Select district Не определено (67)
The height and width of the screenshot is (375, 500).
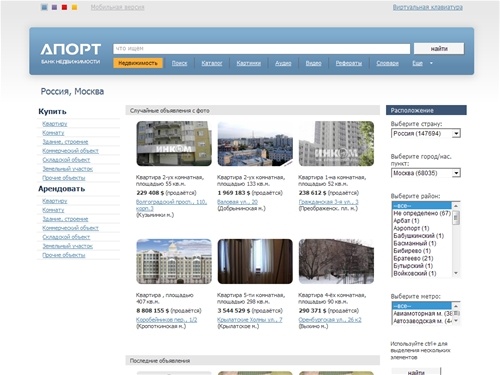point(422,213)
